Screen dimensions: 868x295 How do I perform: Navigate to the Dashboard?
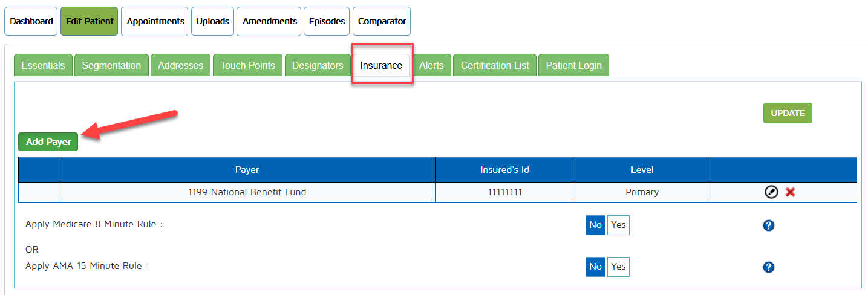point(31,21)
